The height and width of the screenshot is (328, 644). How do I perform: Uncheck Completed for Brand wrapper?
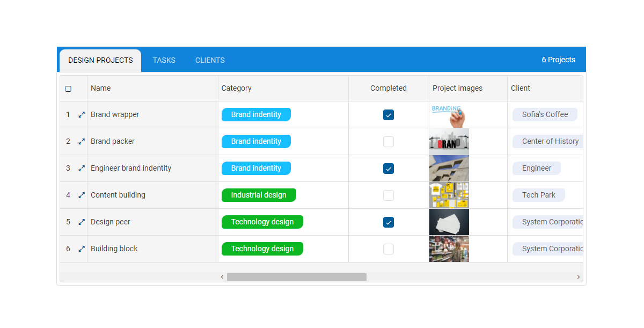388,114
